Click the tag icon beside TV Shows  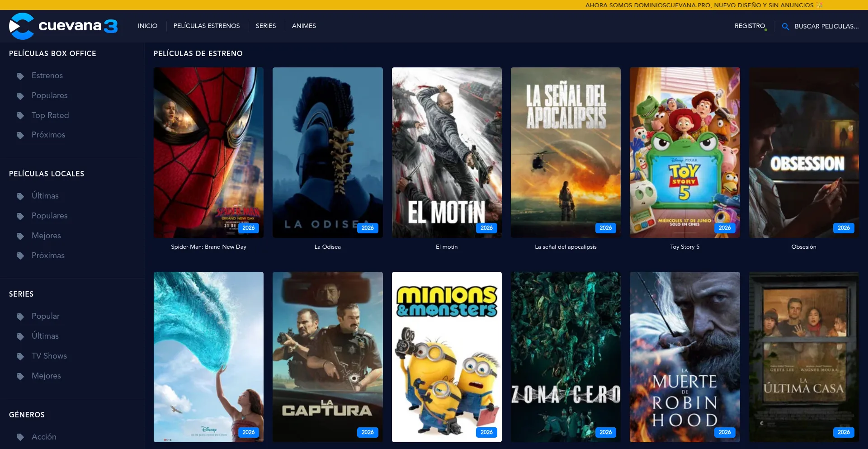click(20, 356)
